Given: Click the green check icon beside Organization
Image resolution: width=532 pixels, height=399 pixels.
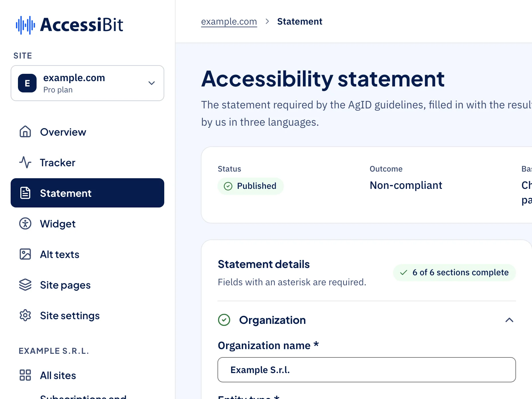Looking at the screenshot, I should [x=224, y=320].
